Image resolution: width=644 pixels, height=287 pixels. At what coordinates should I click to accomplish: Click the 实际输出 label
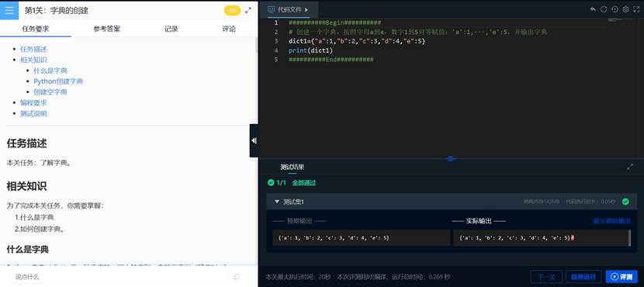pyautogui.click(x=479, y=221)
